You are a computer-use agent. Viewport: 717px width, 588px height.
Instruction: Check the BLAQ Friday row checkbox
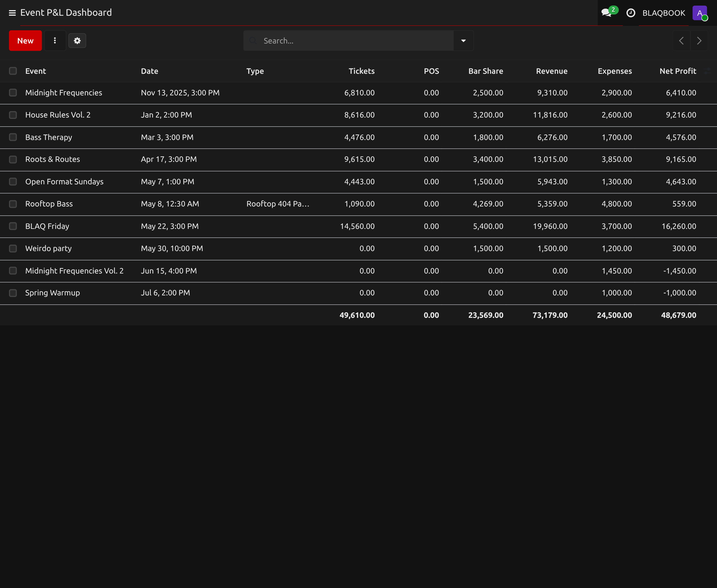pos(13,226)
